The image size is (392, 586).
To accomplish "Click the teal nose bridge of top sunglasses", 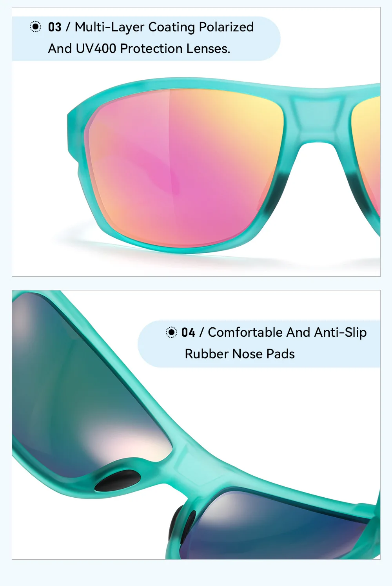I will click(x=317, y=118).
